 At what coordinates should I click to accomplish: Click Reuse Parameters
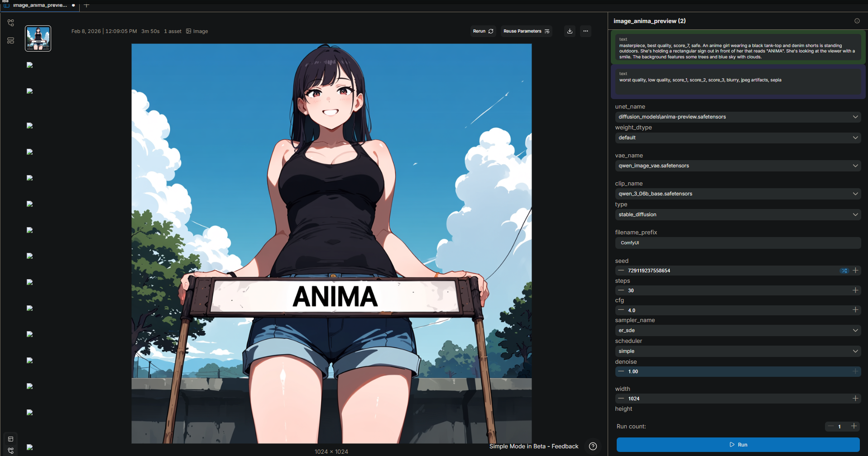coord(526,31)
